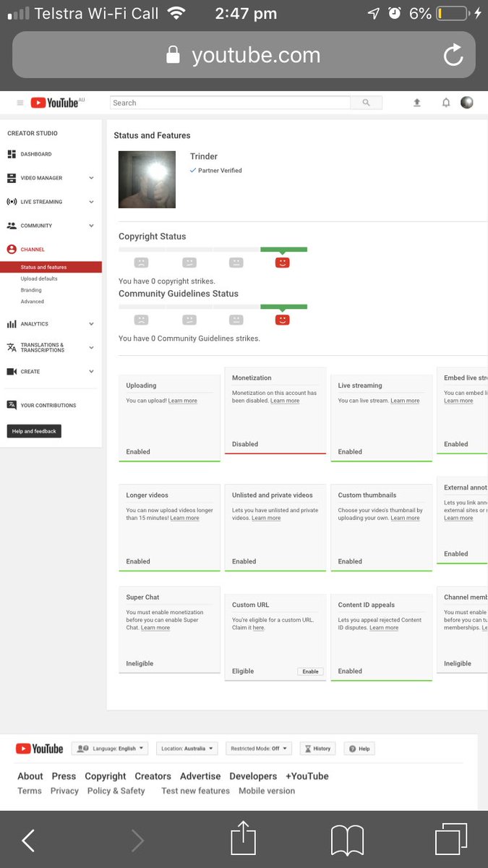The width and height of the screenshot is (488, 868).
Task: Open the notifications bell
Action: 446,103
